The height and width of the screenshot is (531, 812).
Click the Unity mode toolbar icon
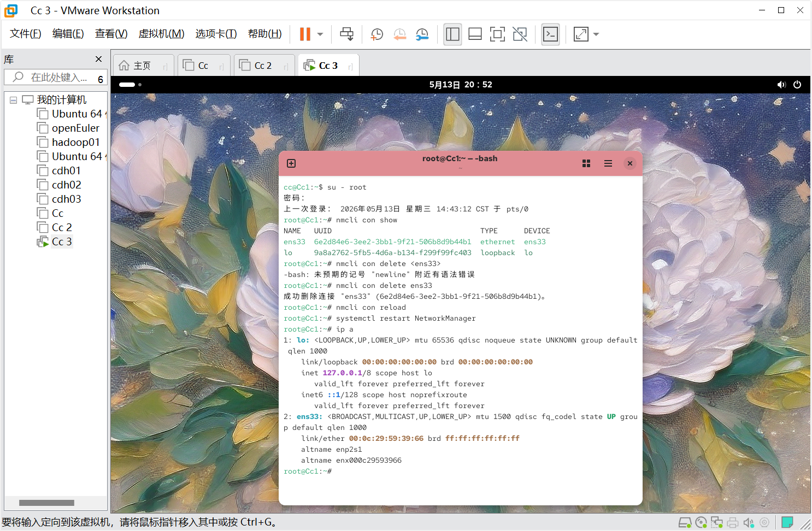click(x=520, y=34)
